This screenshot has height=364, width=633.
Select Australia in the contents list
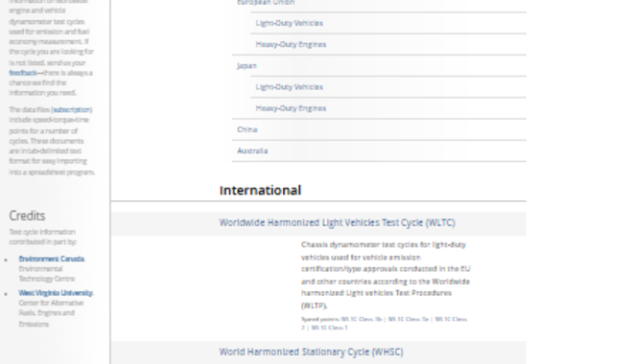tap(252, 151)
